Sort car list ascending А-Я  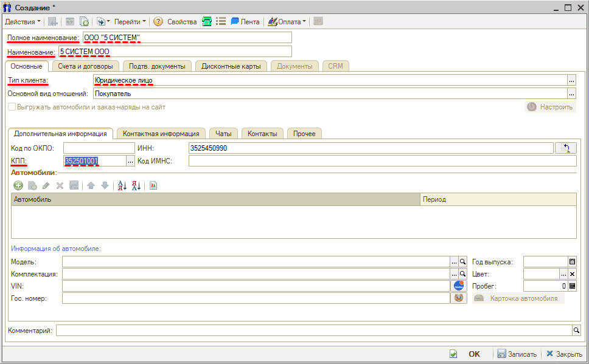pyautogui.click(x=122, y=185)
